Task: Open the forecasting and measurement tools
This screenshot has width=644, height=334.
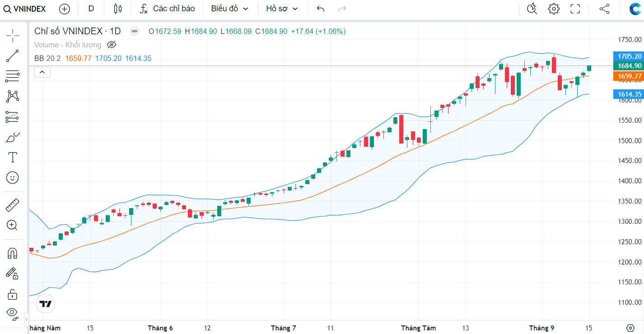Action: 13,117
